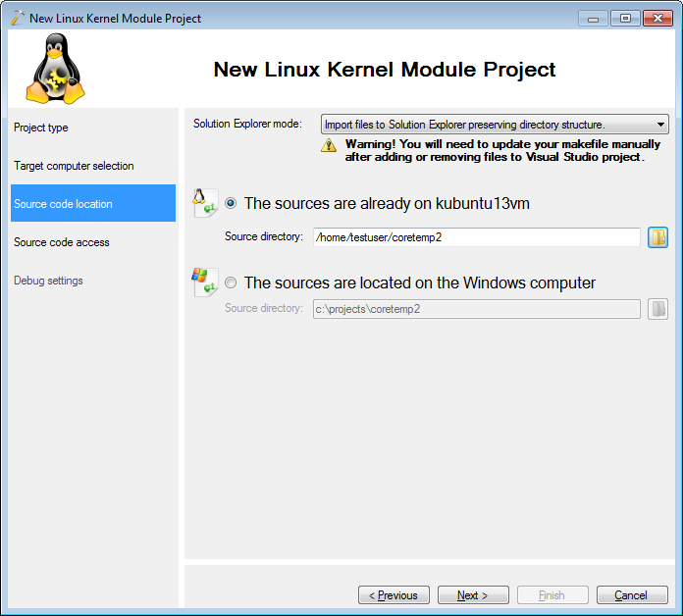Open the Solution Explorer mode dropdown
The width and height of the screenshot is (683, 616).
coord(495,125)
